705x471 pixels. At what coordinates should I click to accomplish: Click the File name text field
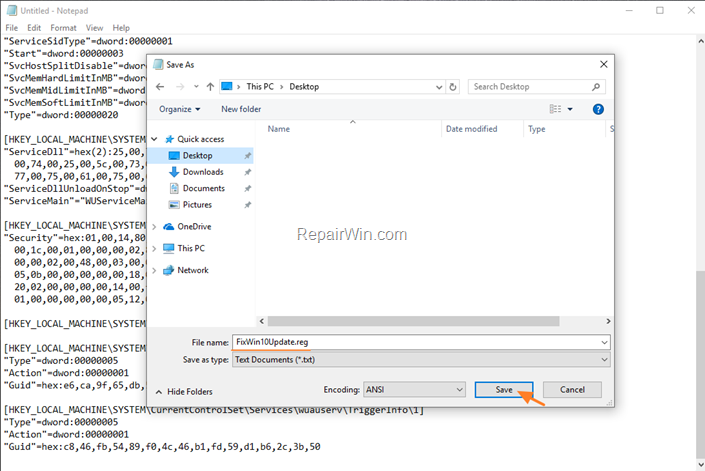421,342
